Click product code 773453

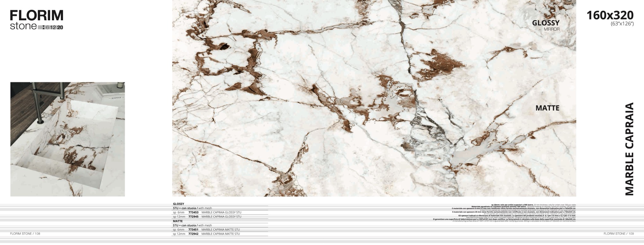pos(193,212)
